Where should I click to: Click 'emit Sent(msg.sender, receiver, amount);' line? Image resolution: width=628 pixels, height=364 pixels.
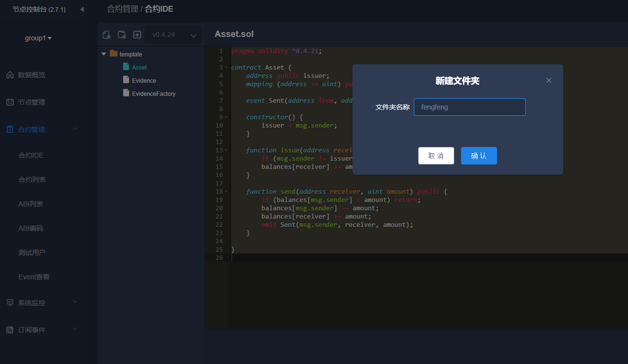coord(337,225)
